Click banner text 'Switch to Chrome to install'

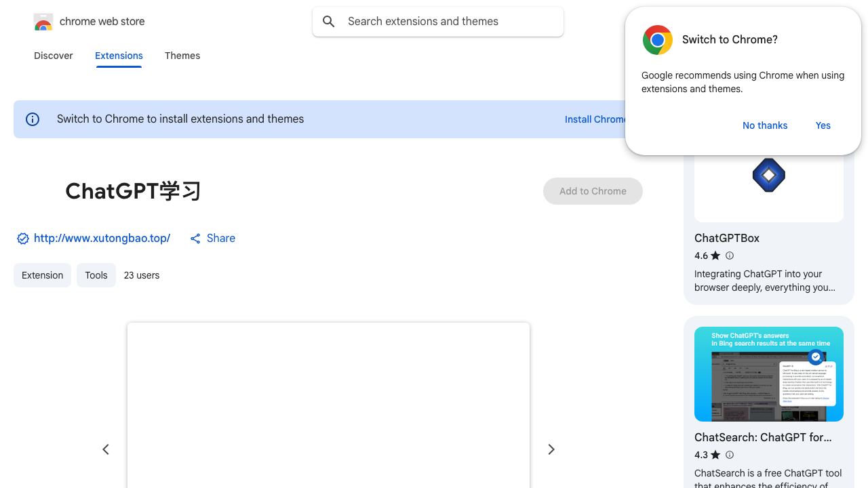click(x=180, y=119)
